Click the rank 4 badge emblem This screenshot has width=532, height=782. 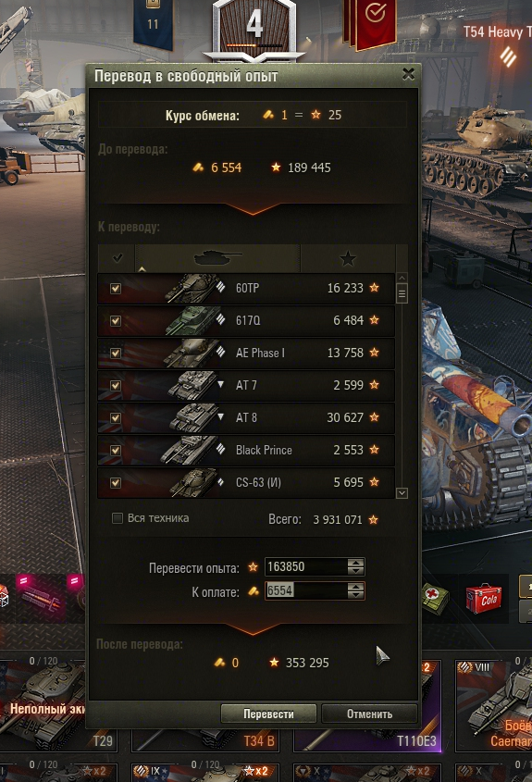[x=254, y=26]
